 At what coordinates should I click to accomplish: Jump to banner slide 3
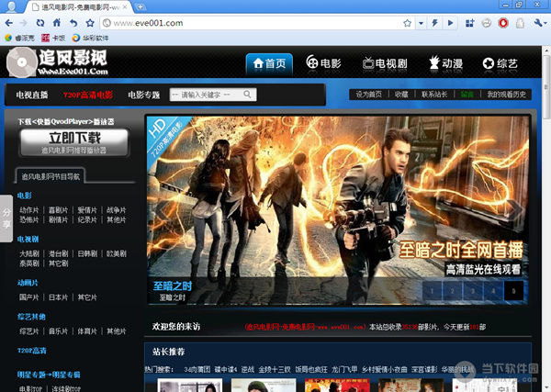[473, 291]
